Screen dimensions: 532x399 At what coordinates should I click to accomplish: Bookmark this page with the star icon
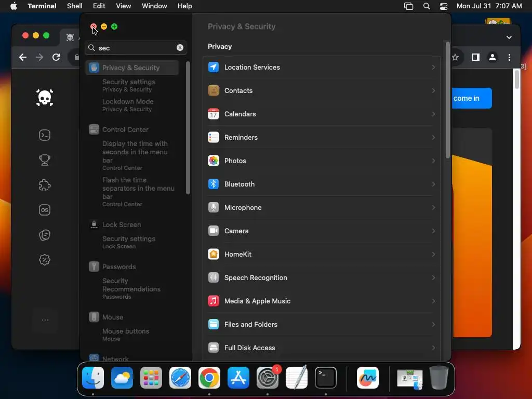pyautogui.click(x=455, y=57)
